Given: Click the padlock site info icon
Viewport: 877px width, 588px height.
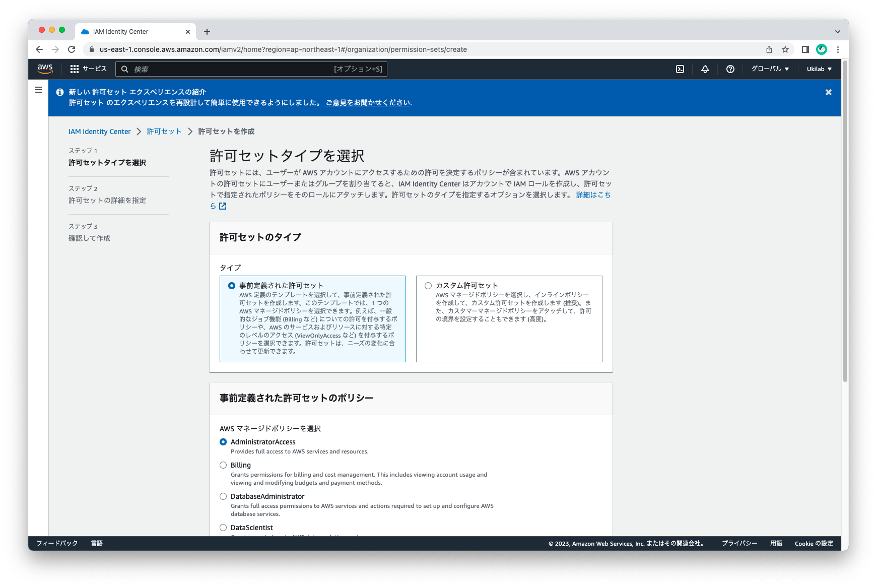Looking at the screenshot, I should pyautogui.click(x=91, y=49).
